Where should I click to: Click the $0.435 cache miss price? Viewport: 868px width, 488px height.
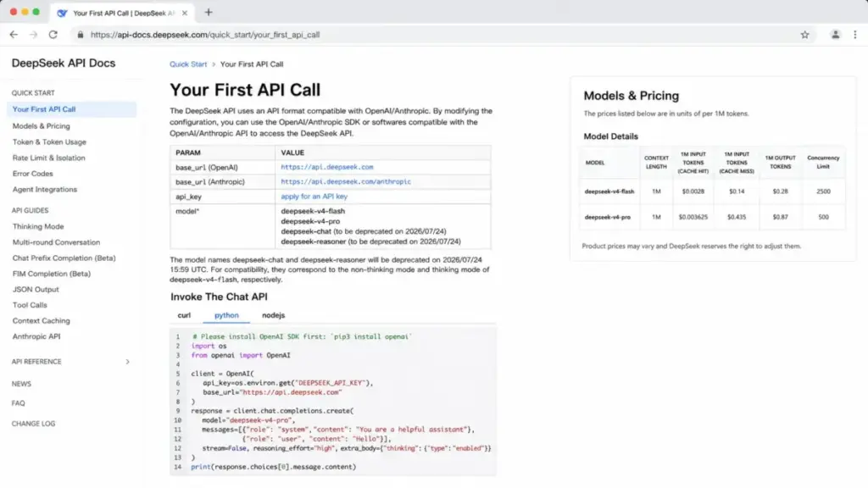click(737, 217)
